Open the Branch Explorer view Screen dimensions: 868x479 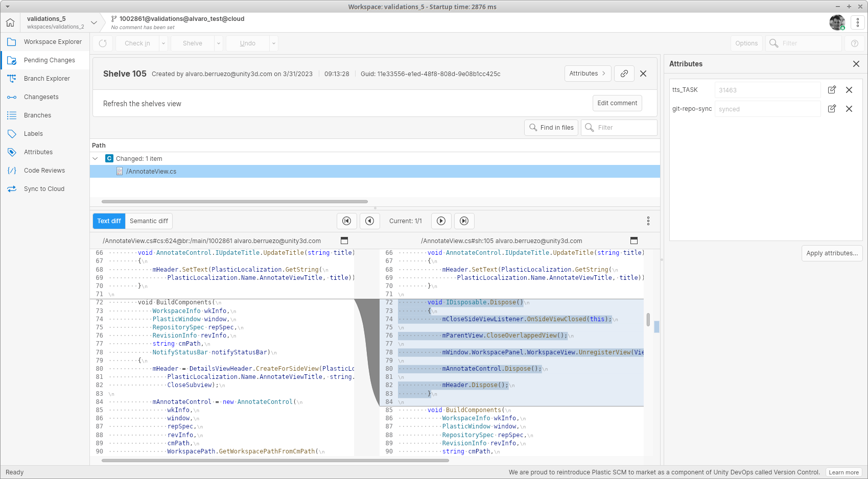point(46,78)
